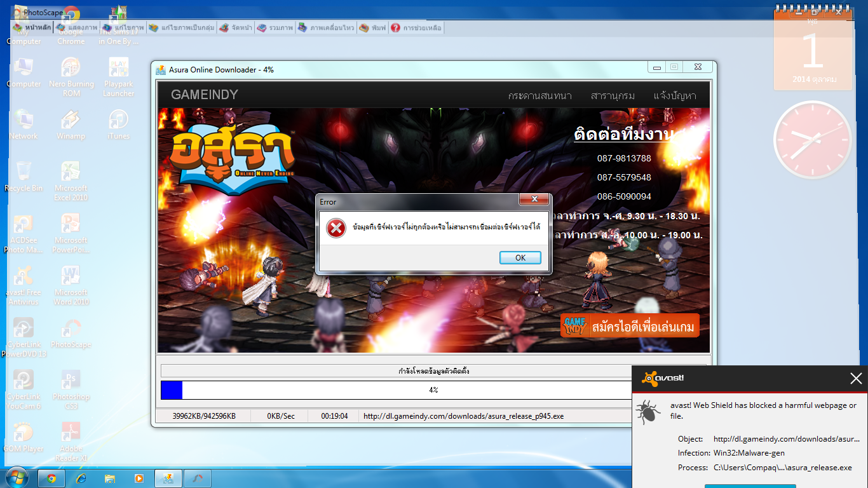Click the download URL in the status bar

463,416
